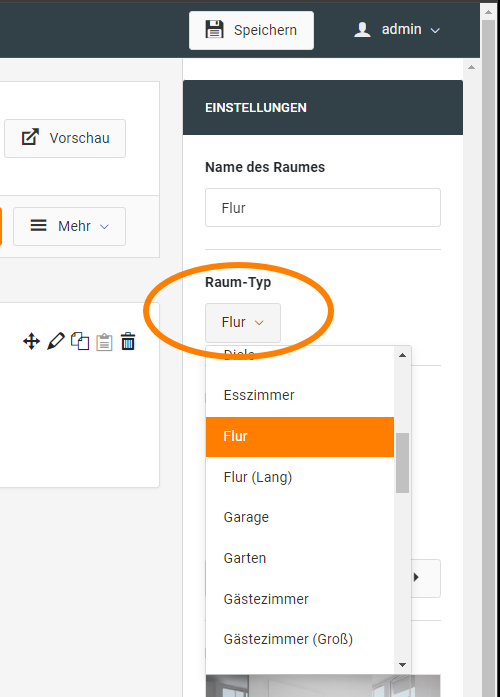Choose Gästezimmer (Groß) option

pos(300,639)
